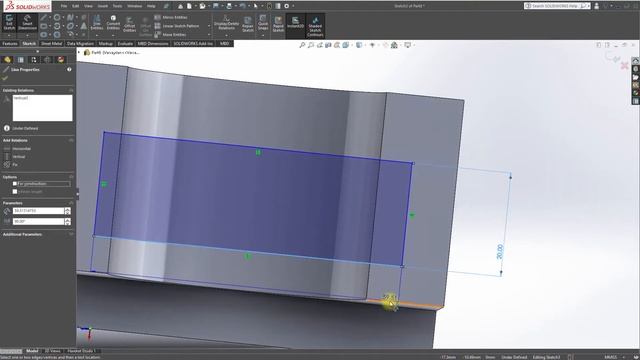
Task: Select the Trim Entities tool
Action: 97,22
